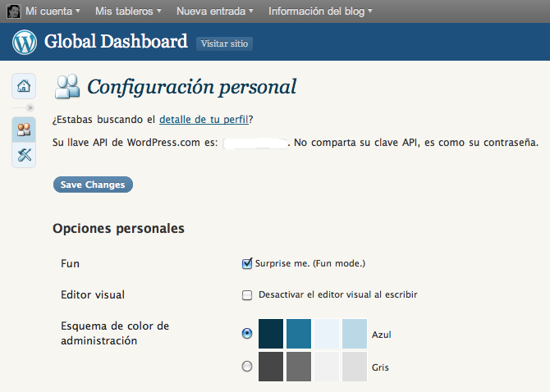550x392 pixels.
Task: Select the users sidebar icon
Action: [x=24, y=130]
